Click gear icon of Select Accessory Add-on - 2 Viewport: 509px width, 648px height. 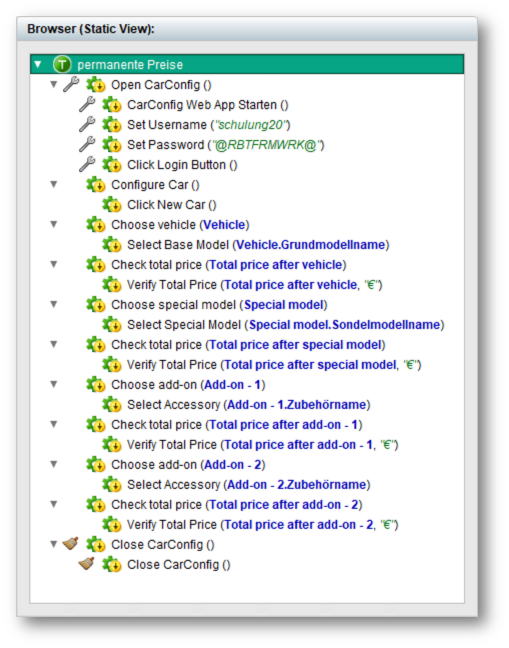click(x=112, y=484)
